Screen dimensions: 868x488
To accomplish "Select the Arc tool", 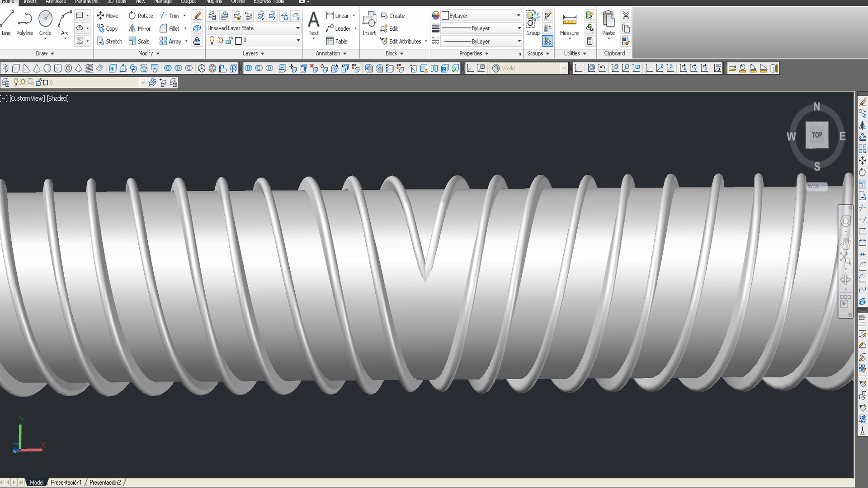I will point(65,23).
